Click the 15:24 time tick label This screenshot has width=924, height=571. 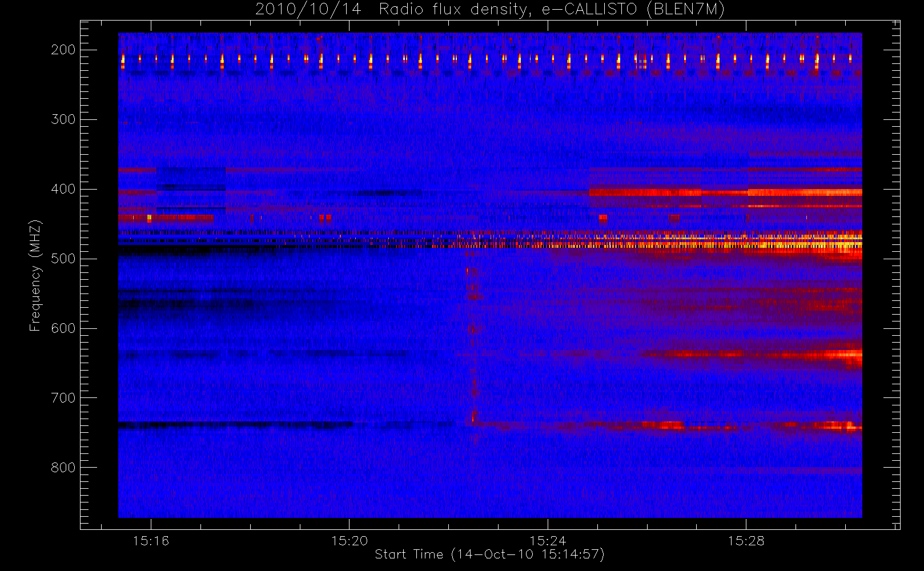pyautogui.click(x=548, y=541)
